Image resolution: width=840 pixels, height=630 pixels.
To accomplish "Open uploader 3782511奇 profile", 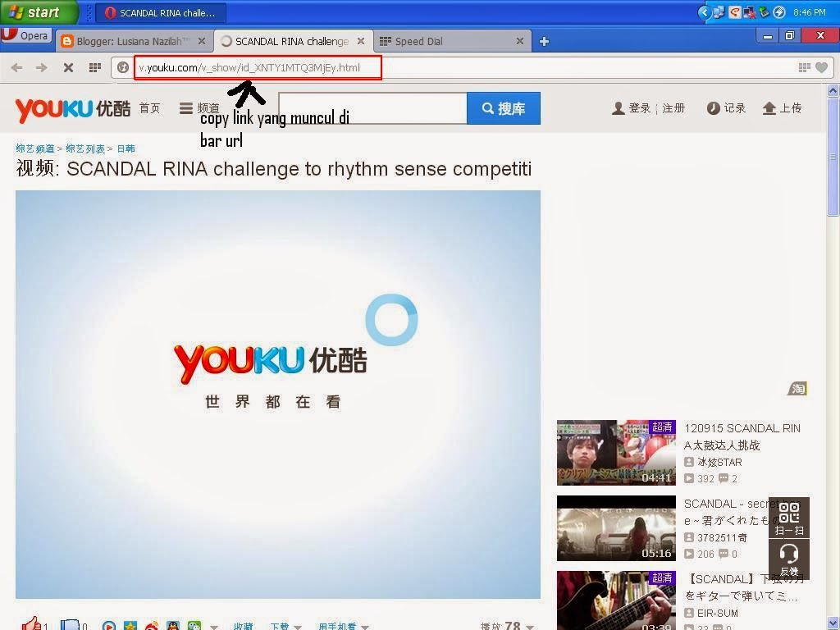I will (722, 537).
